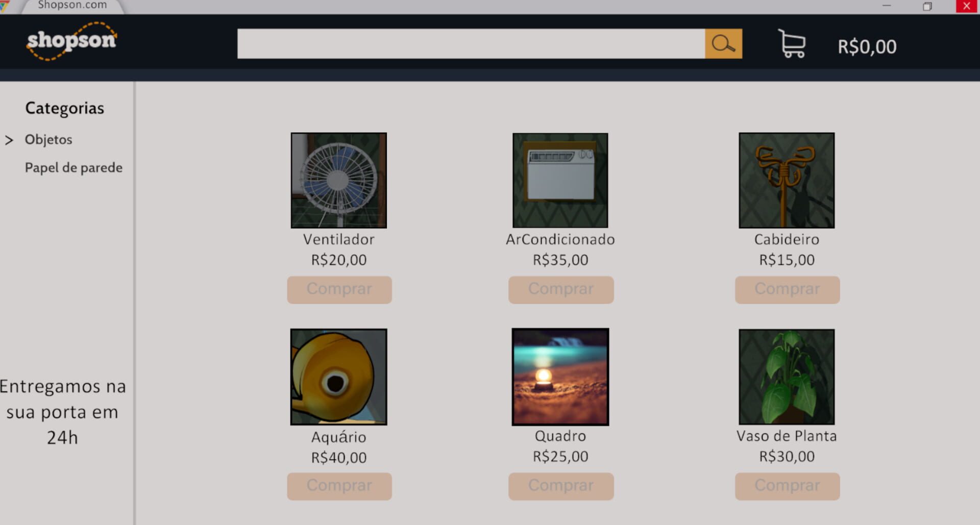The height and width of the screenshot is (525, 980).
Task: Select the Shopson.com browser tab
Action: coord(72,6)
